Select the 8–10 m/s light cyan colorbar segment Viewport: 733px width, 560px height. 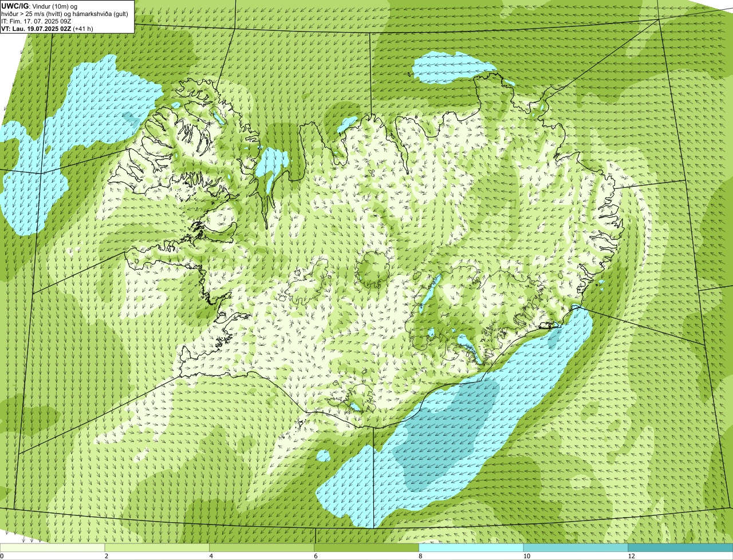click(x=471, y=548)
